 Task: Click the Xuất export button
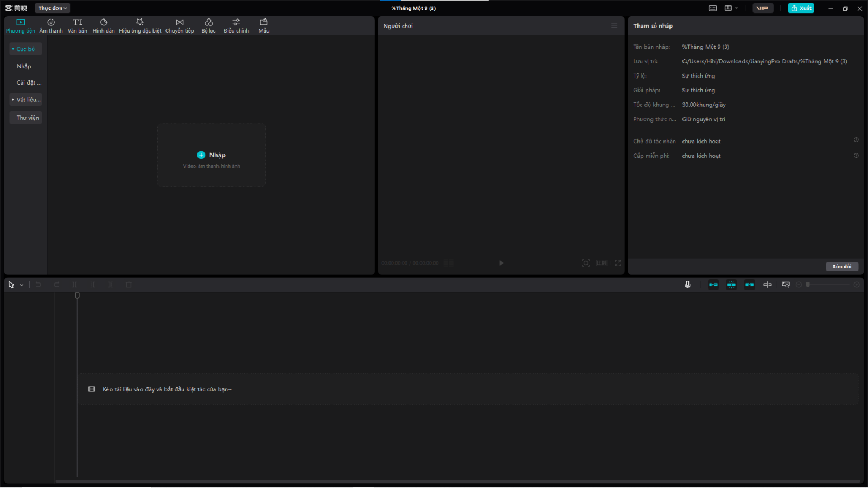point(801,8)
